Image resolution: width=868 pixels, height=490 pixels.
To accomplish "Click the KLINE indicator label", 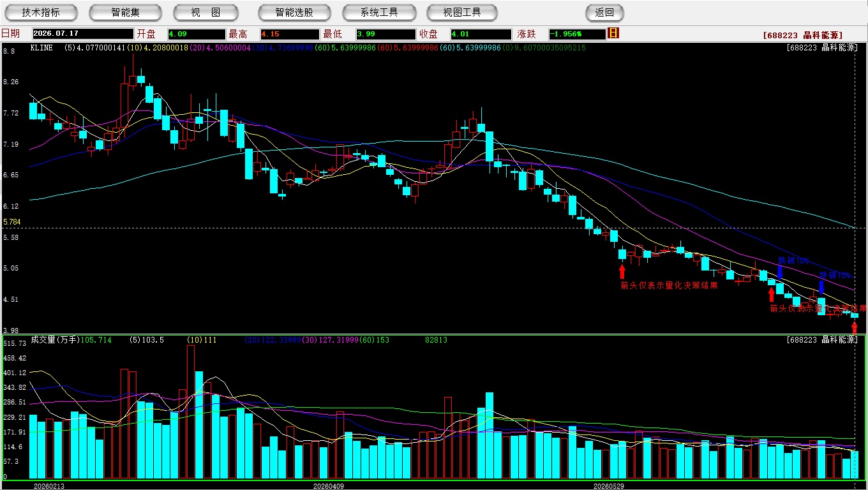I will 42,47.
